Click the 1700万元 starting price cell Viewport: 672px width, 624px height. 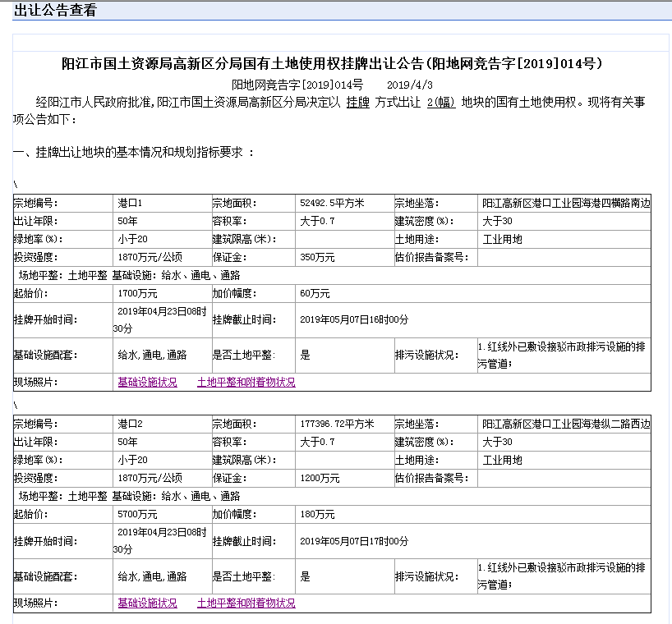(x=163, y=293)
